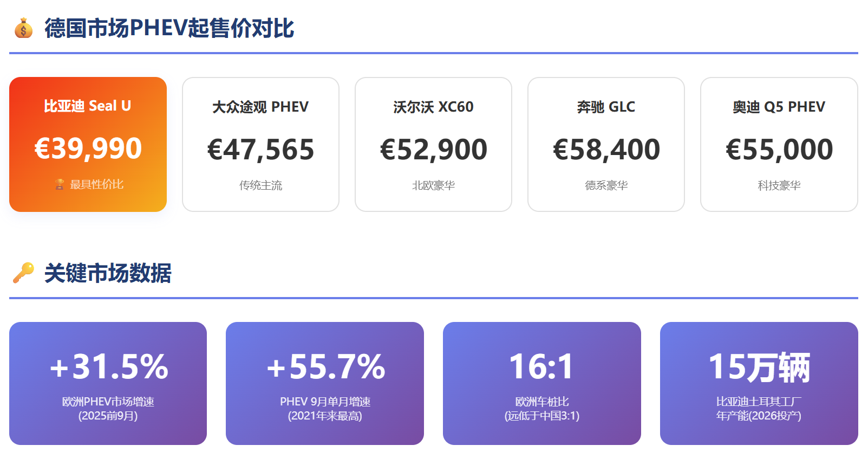Open the 德国市场PHEV起售价对比 heading

169,28
